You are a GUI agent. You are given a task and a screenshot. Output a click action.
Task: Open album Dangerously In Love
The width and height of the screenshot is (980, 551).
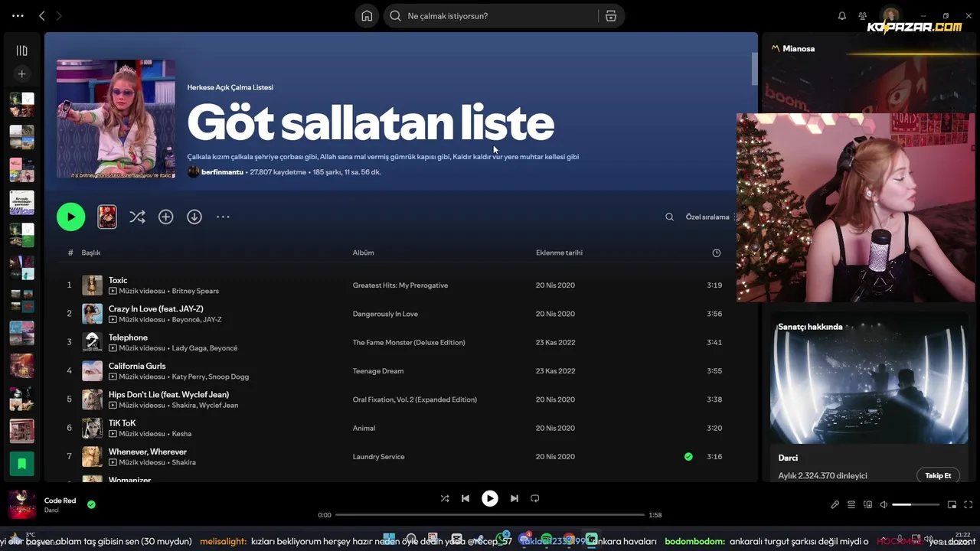click(385, 314)
